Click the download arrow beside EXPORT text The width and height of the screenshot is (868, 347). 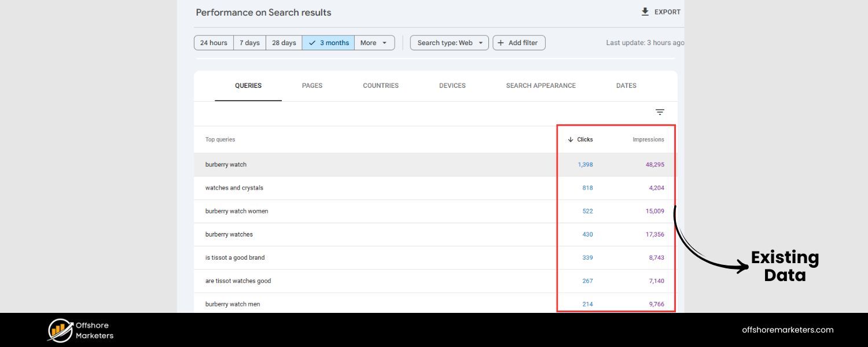[x=644, y=11]
